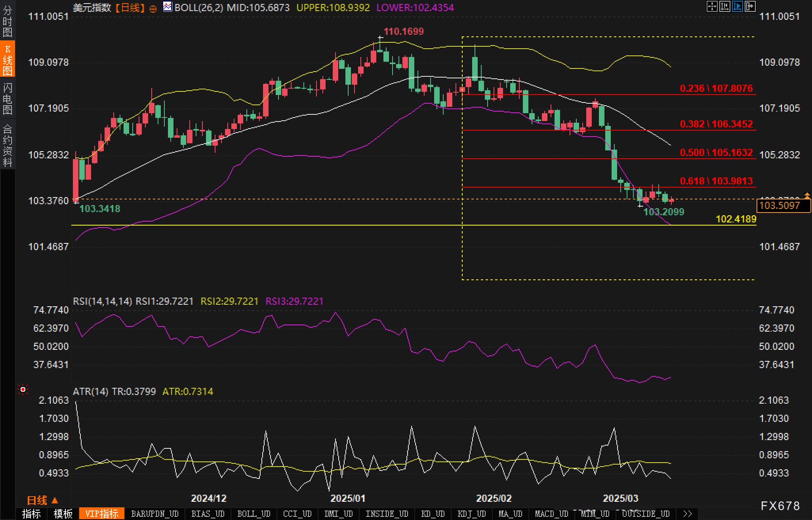
Task: Apply the BOLL_UD indicator
Action: click(254, 514)
